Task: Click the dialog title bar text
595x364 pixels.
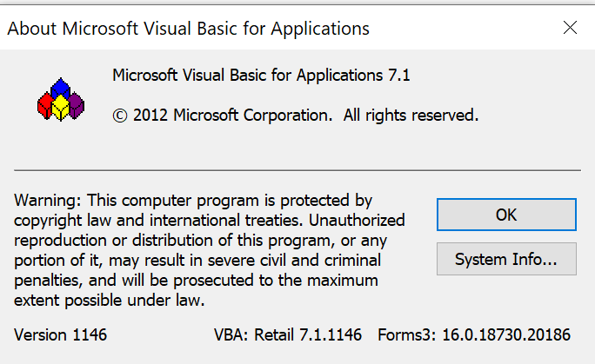Action: 188,29
